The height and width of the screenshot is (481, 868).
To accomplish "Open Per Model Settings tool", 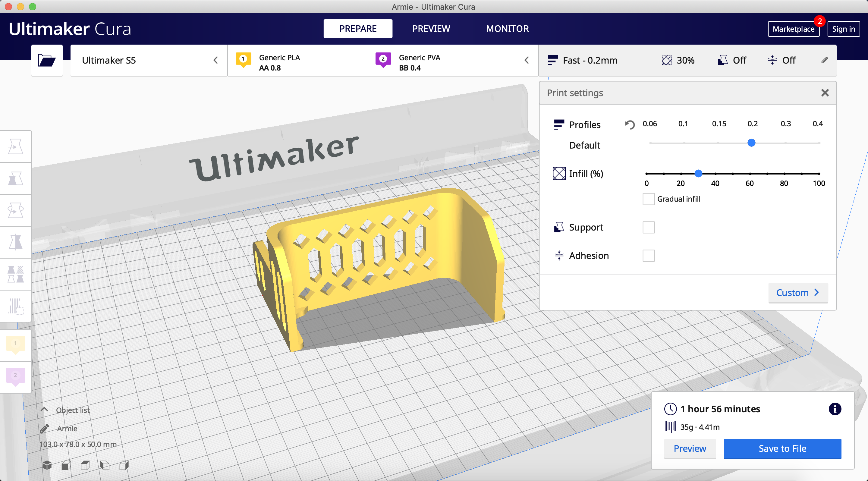I will click(15, 274).
